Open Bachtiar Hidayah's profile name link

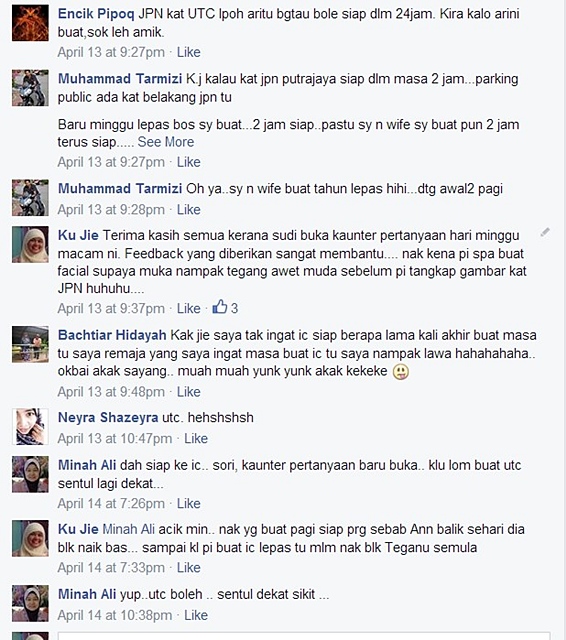112,335
